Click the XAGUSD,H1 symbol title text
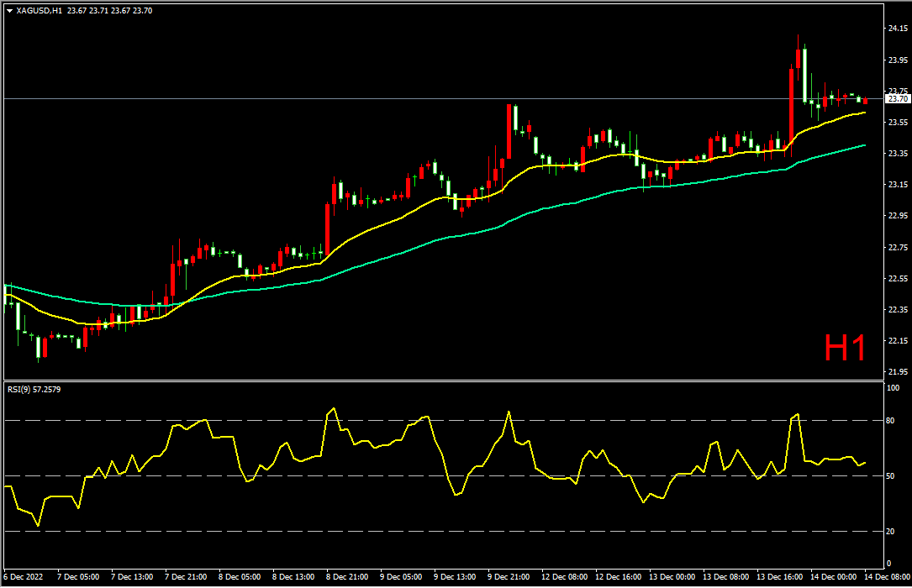This screenshot has height=588, width=912. [x=40, y=10]
